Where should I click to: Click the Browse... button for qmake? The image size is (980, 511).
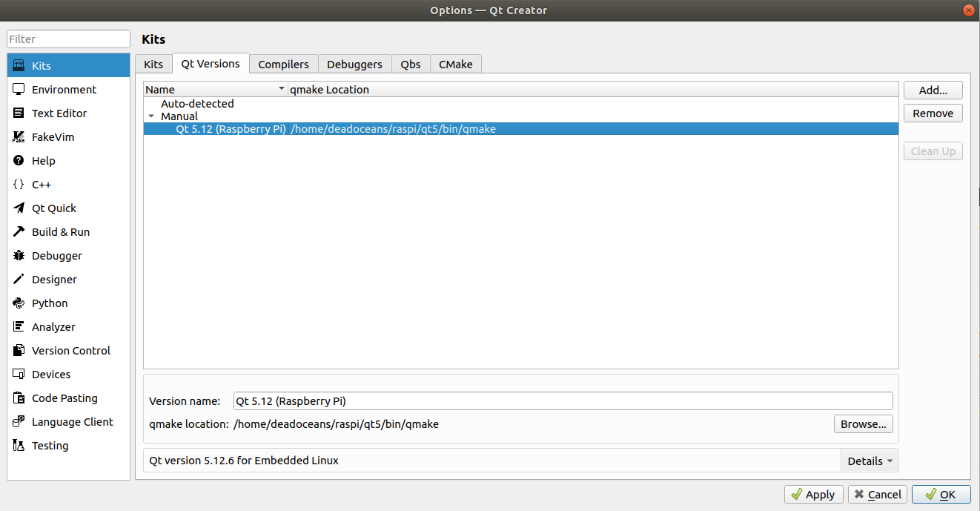864,424
